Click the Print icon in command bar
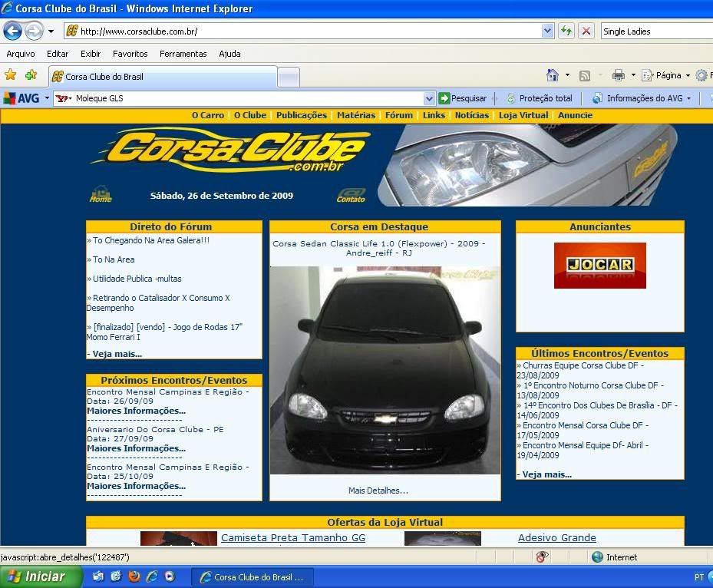This screenshot has height=588, width=713. pos(619,75)
